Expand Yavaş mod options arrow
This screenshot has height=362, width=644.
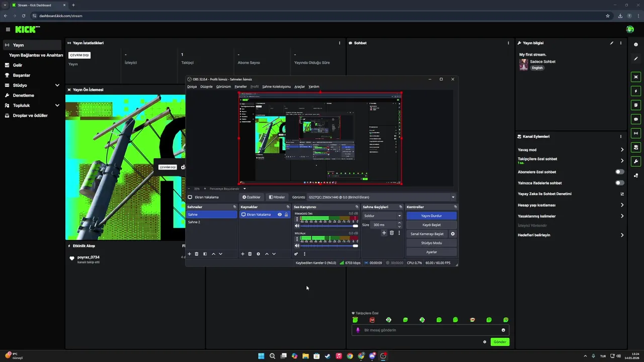pyautogui.click(x=622, y=150)
